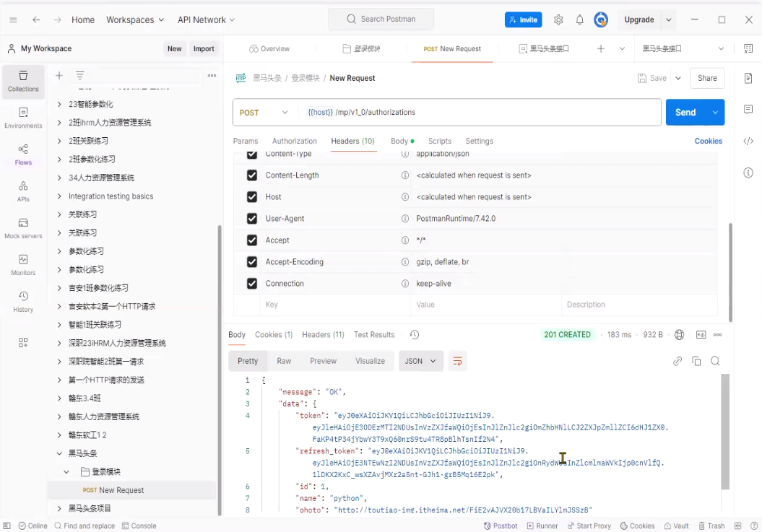Uncheck the Accept header checkbox
Viewport: 762px width, 532px height.
coord(252,240)
